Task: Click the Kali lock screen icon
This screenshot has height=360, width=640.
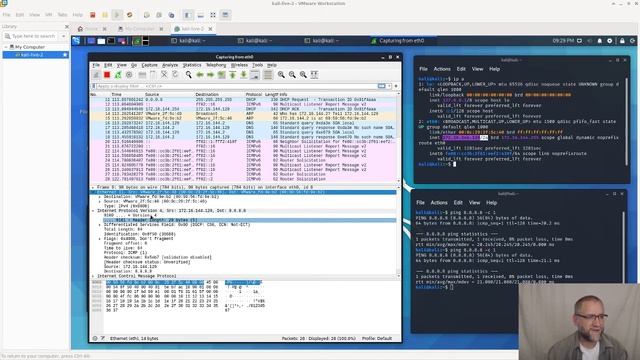Action: (x=622, y=41)
